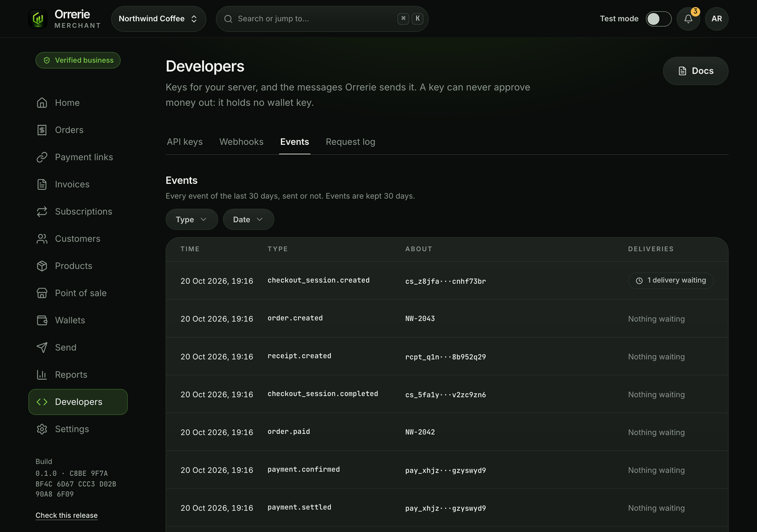The image size is (757, 532).
Task: Switch to the Request log tab
Action: (351, 142)
